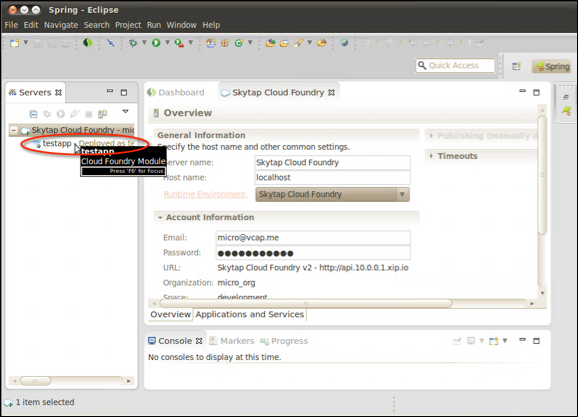Click the Host name field
The width and height of the screenshot is (578, 417).
[x=332, y=178]
